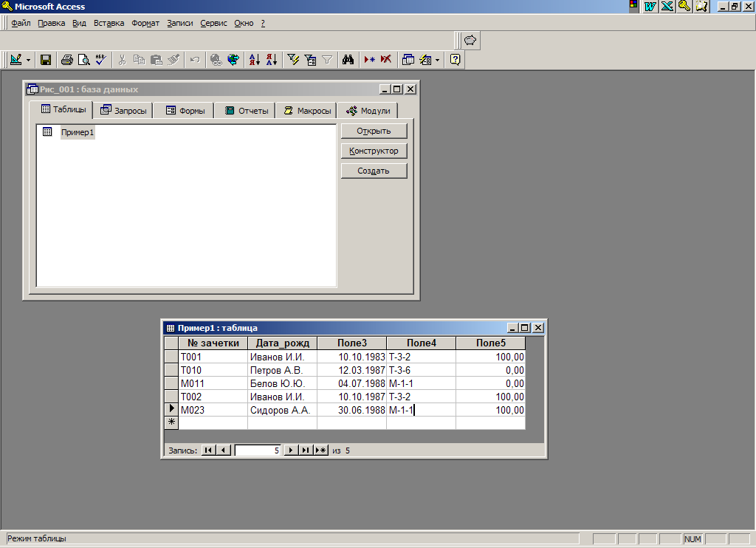Click the Создать button
This screenshot has width=756, height=548.
[x=374, y=171]
